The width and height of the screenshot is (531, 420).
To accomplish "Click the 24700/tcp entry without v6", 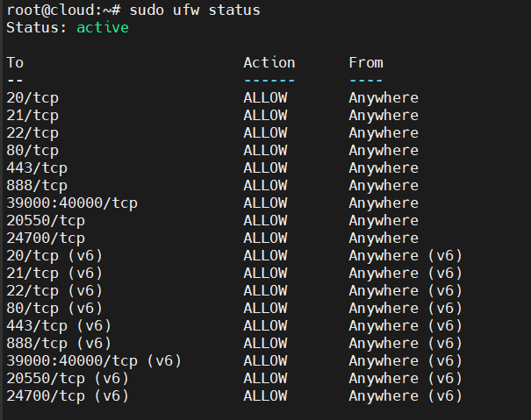I will click(x=46, y=238).
